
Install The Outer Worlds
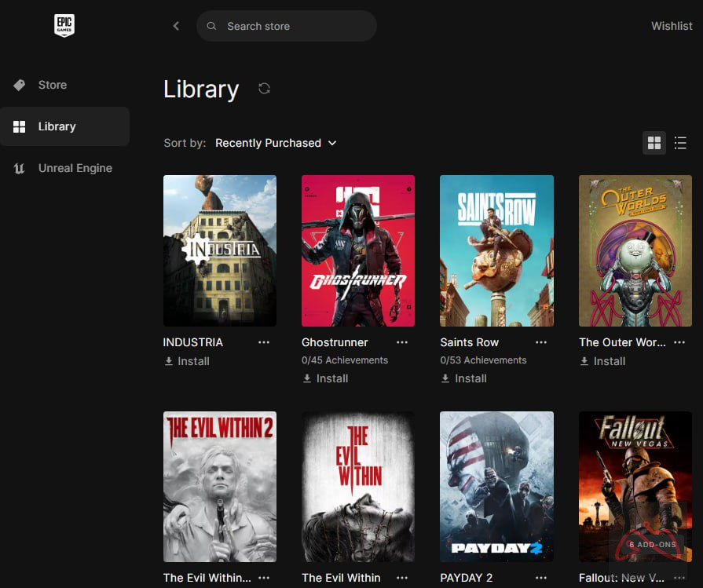(602, 361)
